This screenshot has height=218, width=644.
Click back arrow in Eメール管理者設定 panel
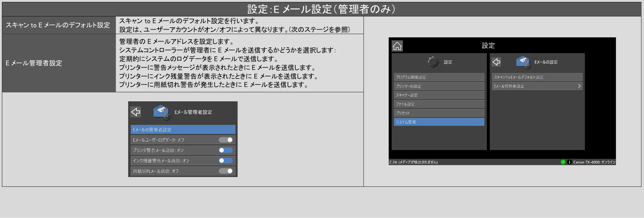coord(136,112)
